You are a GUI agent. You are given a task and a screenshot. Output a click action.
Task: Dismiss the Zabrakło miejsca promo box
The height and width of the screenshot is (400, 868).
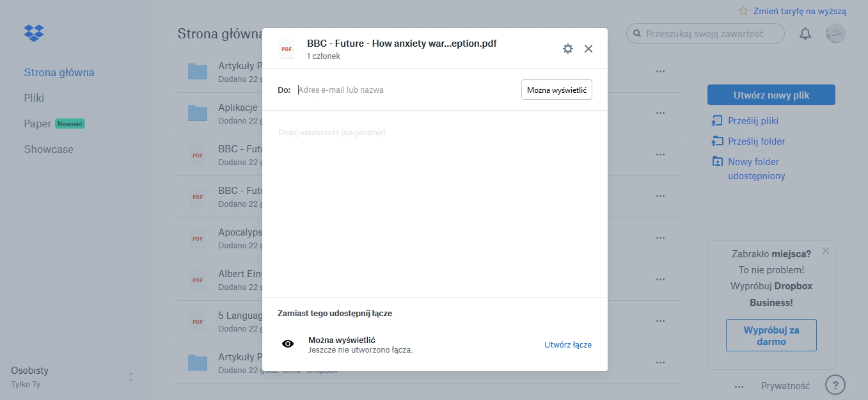[x=826, y=251]
